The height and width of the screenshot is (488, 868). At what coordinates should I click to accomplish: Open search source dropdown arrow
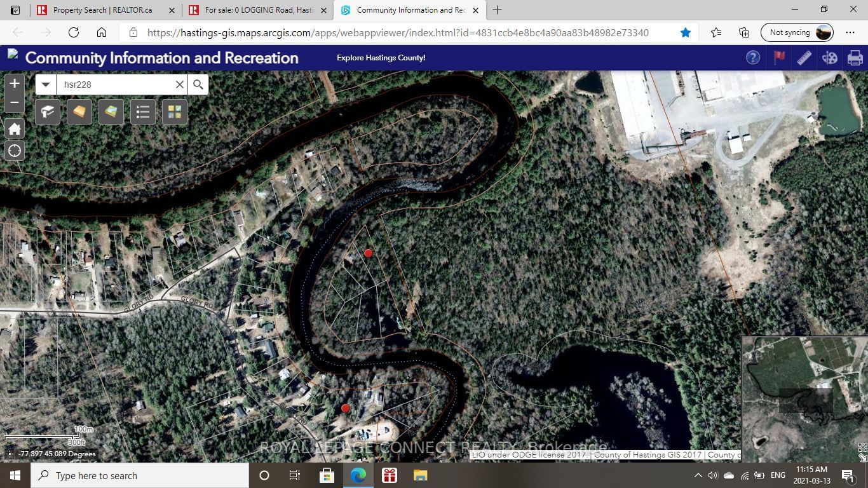pyautogui.click(x=46, y=85)
